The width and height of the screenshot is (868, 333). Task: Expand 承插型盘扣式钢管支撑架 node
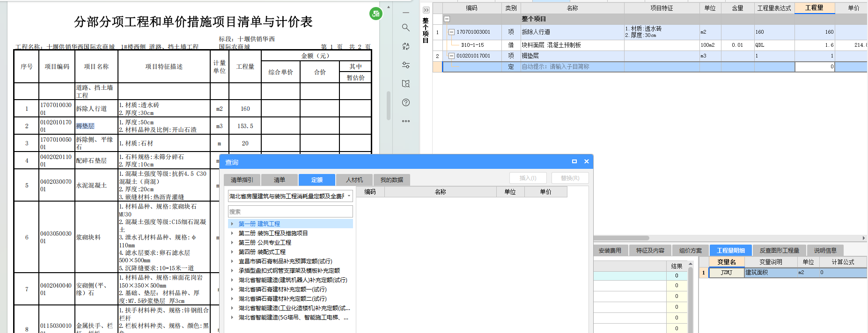click(x=232, y=271)
